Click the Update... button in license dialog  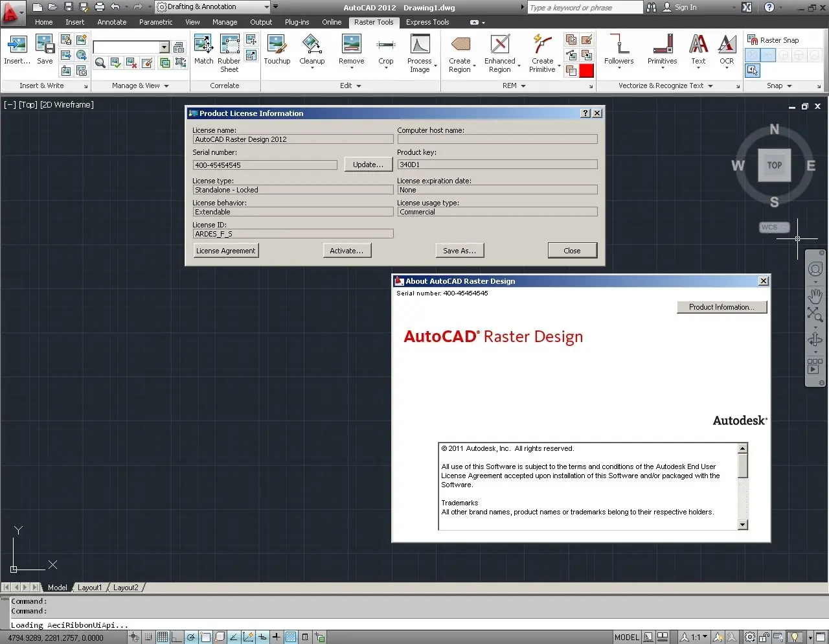click(x=369, y=165)
